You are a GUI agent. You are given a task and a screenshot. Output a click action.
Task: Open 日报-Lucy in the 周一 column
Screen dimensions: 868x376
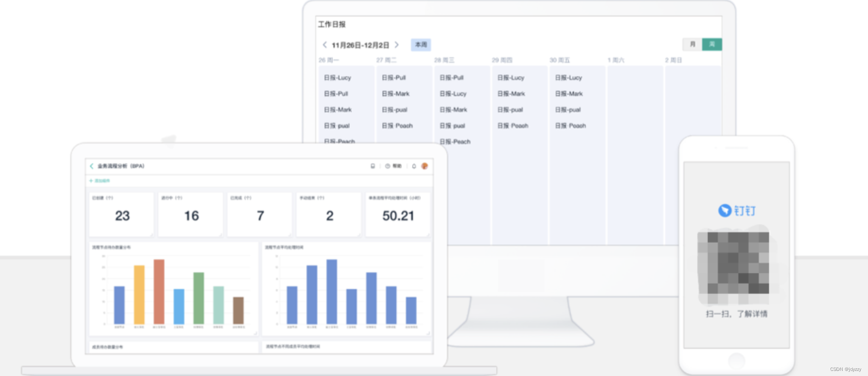tap(338, 78)
